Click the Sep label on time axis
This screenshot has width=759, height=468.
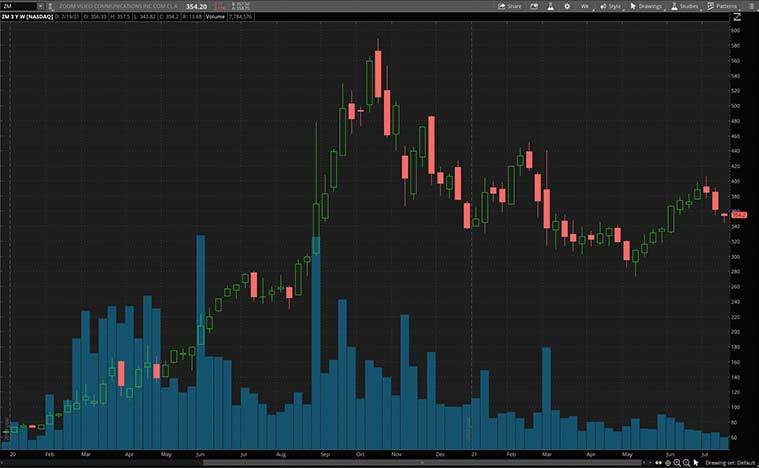coord(325,454)
